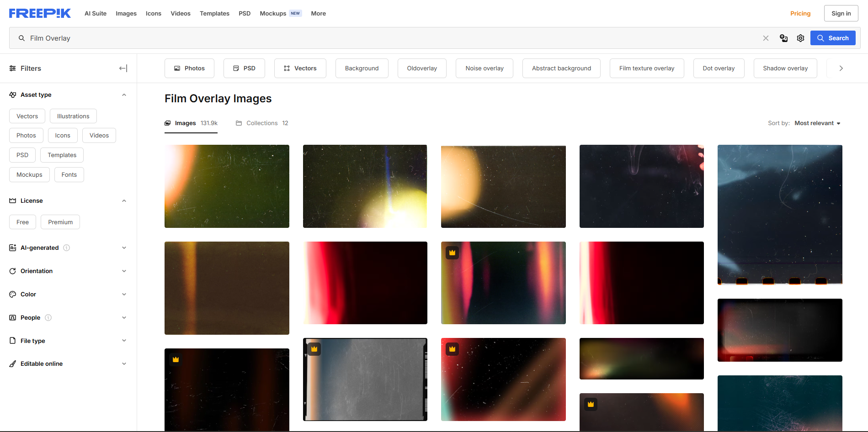Open the Images menu in top navigation
868x432 pixels.
click(126, 14)
